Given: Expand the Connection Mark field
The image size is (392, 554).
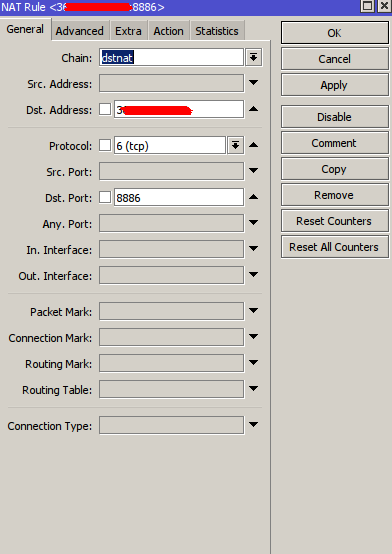Looking at the screenshot, I should tap(253, 337).
